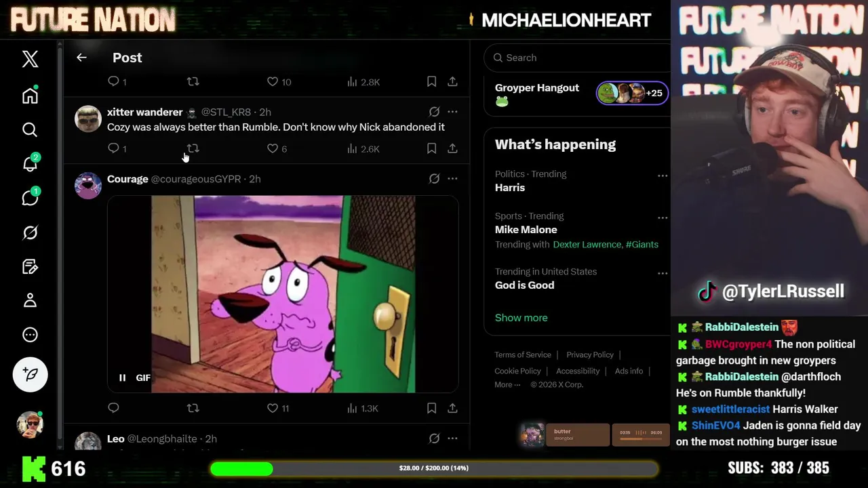868x488 pixels.
Task: Seek the music player 03:19 progress bar
Action: (640, 439)
